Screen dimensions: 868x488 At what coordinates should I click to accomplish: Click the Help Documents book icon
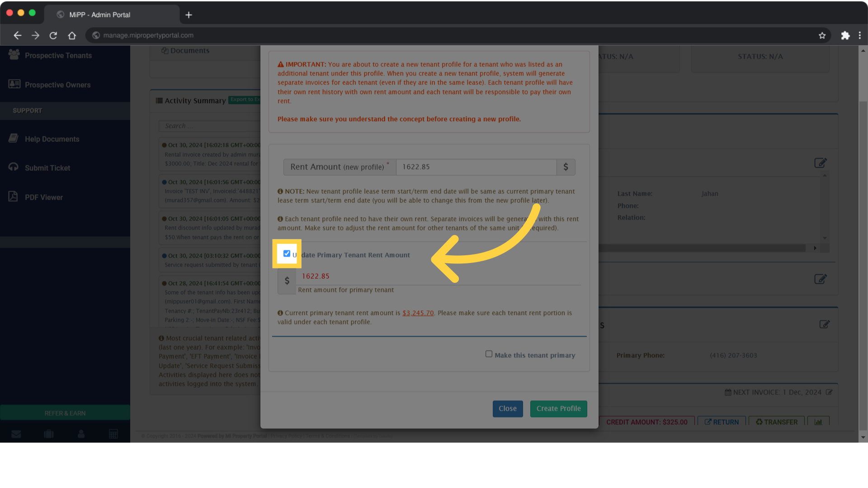(x=14, y=138)
